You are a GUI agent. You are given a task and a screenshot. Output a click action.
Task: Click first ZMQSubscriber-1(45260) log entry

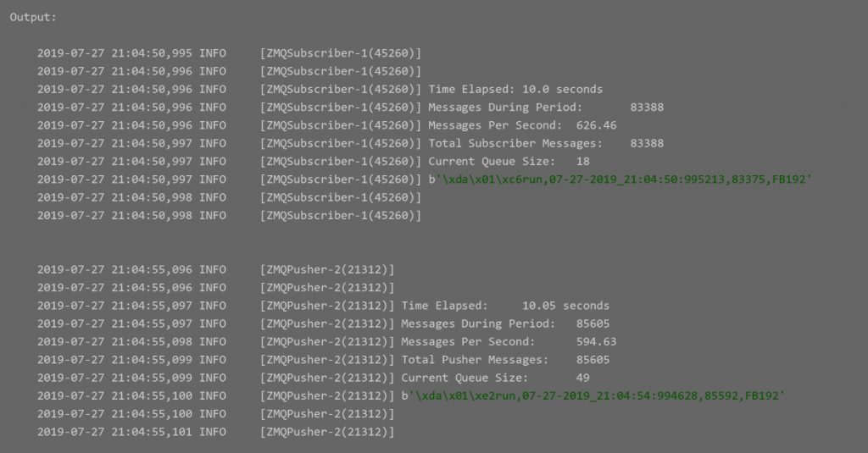coord(229,53)
